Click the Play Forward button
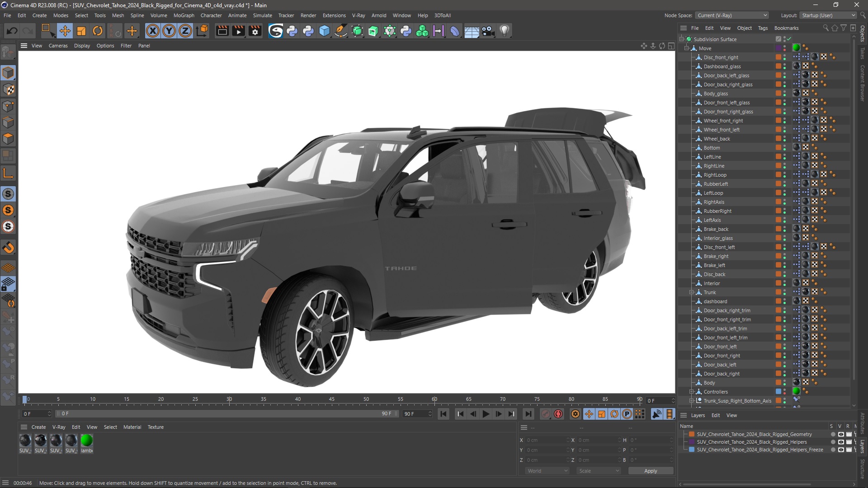This screenshot has width=868, height=488. tap(486, 414)
